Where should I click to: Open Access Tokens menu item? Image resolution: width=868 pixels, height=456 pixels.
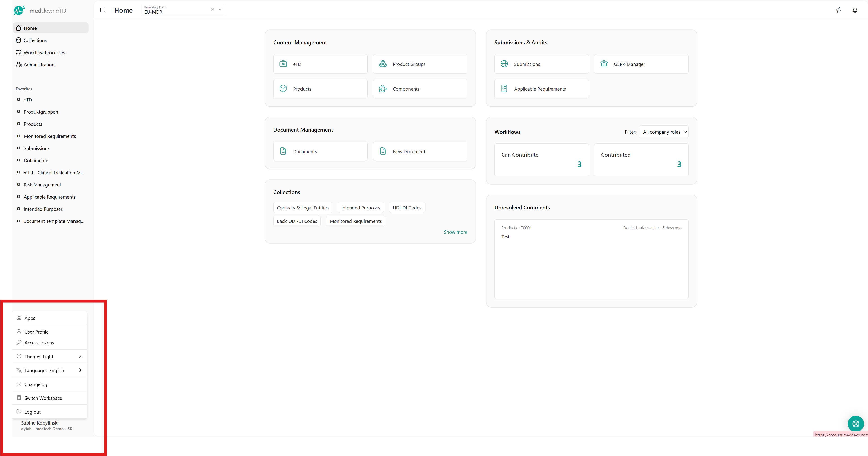[x=39, y=343]
